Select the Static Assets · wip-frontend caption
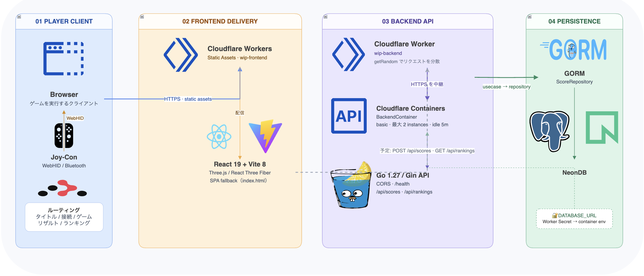The image size is (644, 276). coord(237,58)
